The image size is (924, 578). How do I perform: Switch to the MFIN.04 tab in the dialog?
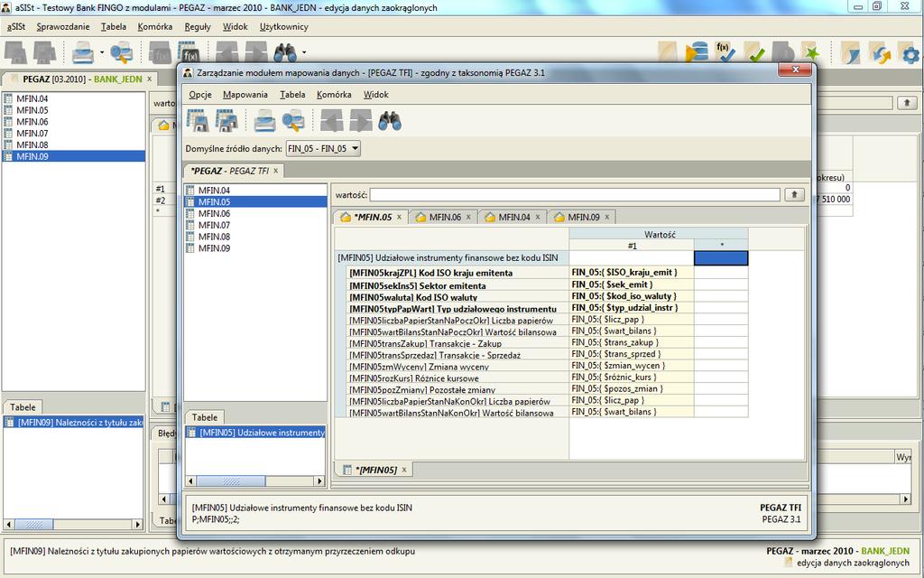pyautogui.click(x=514, y=217)
